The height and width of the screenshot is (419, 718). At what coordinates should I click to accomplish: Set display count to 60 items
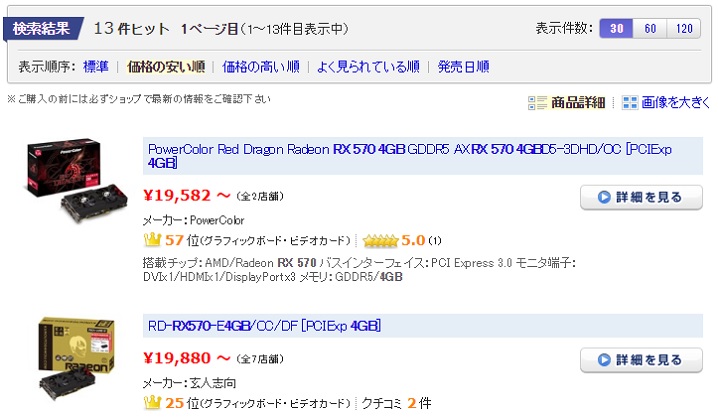coord(650,28)
